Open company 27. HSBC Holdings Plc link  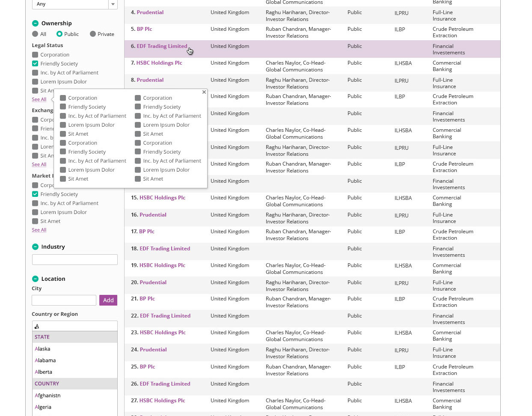point(162,401)
